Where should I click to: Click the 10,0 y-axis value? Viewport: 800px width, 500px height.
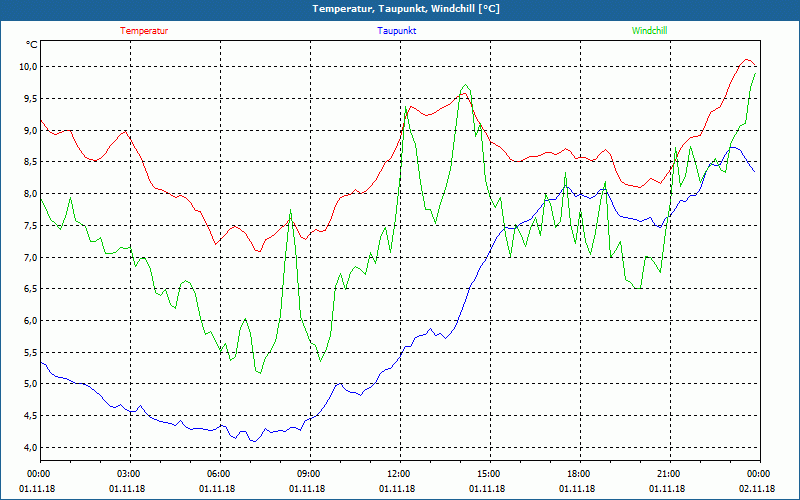pyautogui.click(x=29, y=67)
